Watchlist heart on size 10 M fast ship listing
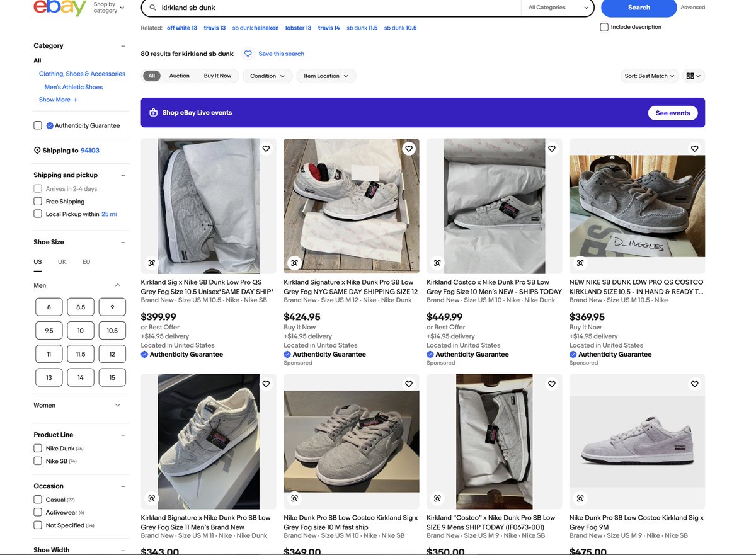 (409, 384)
